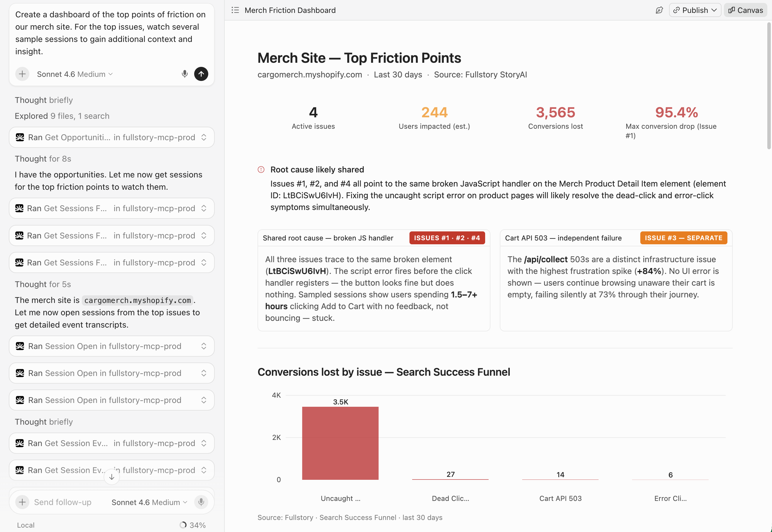Click the Cart API 503 axis label
This screenshot has width=772, height=532.
point(560,498)
